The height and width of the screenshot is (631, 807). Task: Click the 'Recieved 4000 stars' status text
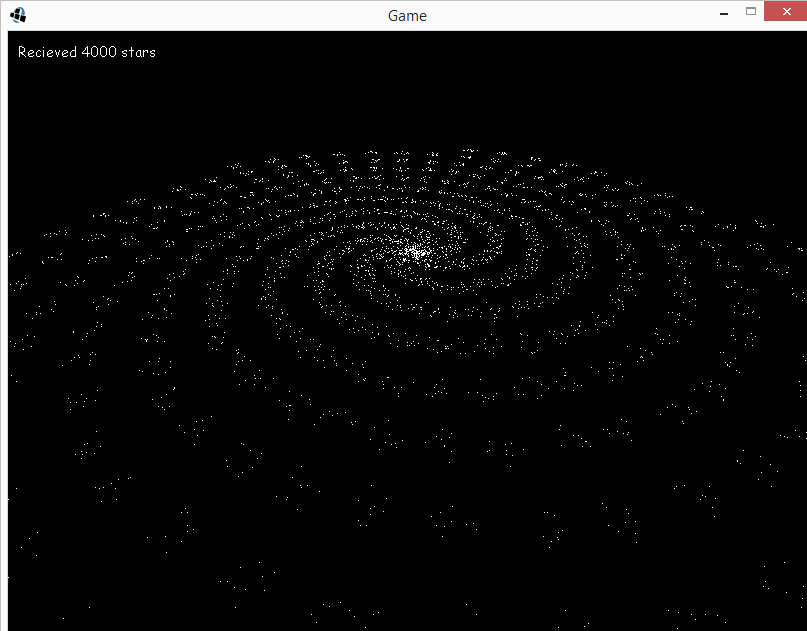(x=86, y=52)
